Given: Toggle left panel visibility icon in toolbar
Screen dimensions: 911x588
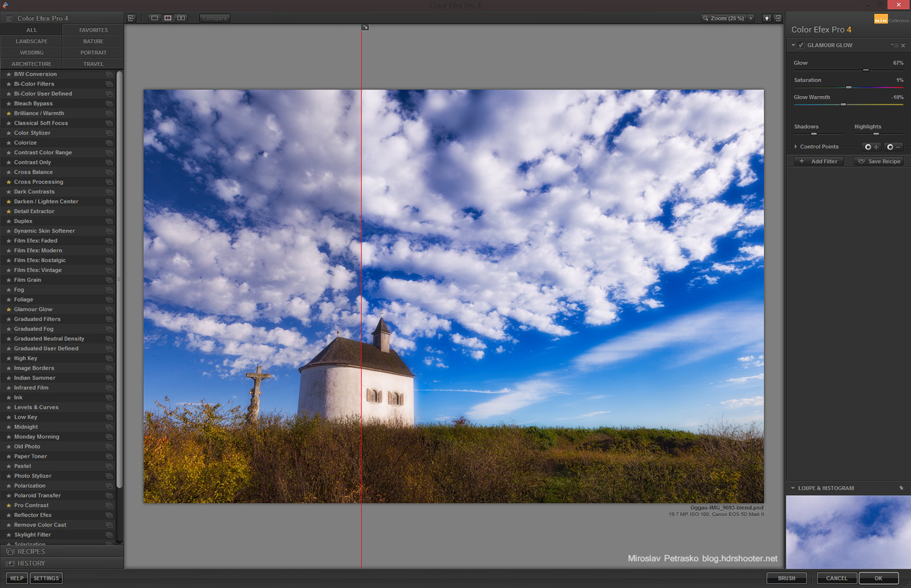Looking at the screenshot, I should point(131,18).
